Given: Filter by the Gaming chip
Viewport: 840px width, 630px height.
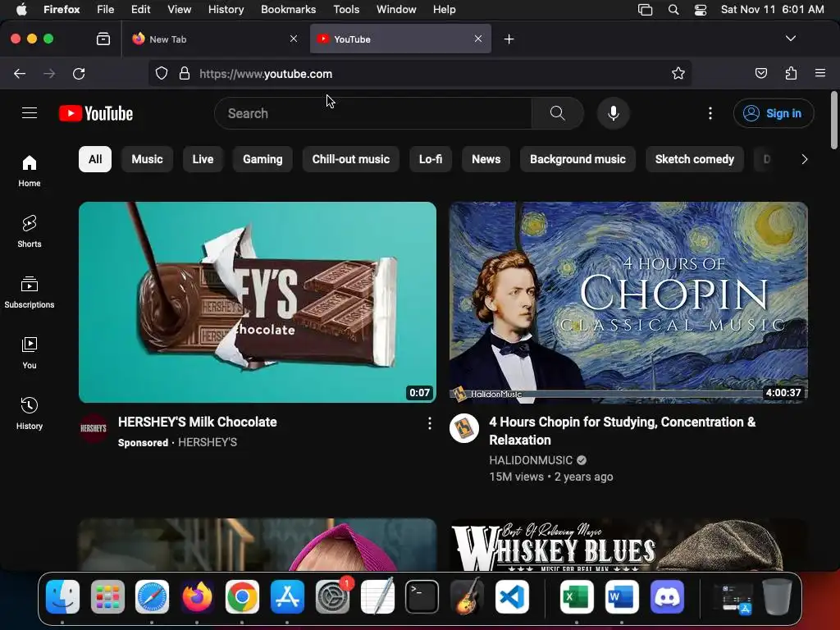Looking at the screenshot, I should pyautogui.click(x=262, y=159).
